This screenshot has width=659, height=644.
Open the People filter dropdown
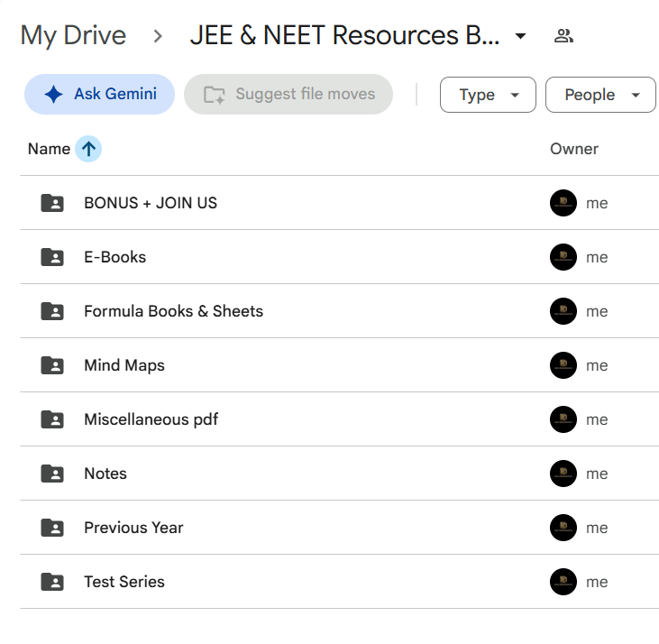coord(600,95)
